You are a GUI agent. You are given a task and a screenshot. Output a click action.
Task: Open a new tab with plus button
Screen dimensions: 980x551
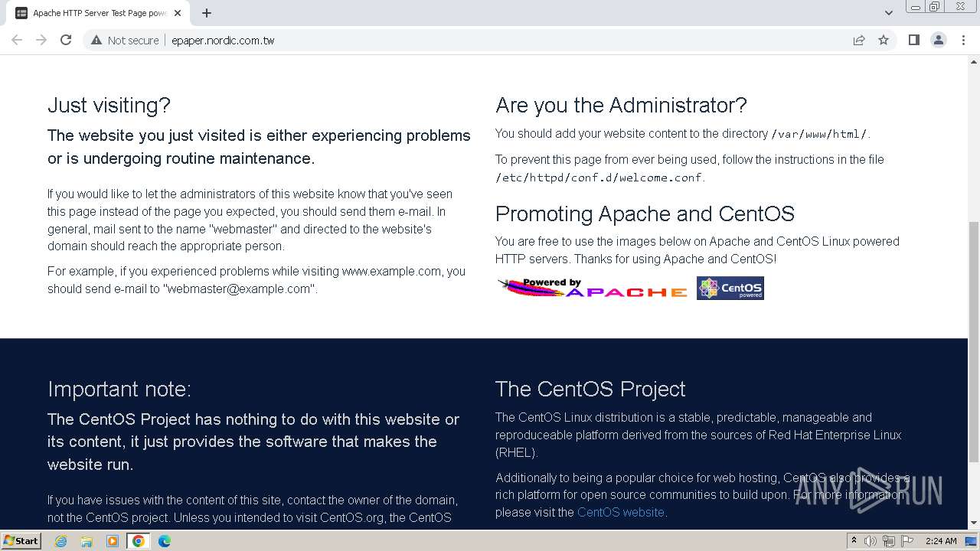click(x=207, y=13)
